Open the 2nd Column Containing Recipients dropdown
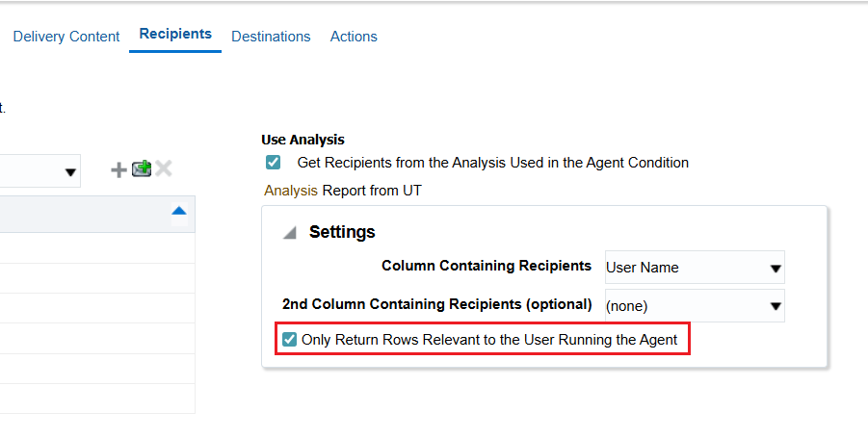The height and width of the screenshot is (438, 868). click(x=695, y=305)
